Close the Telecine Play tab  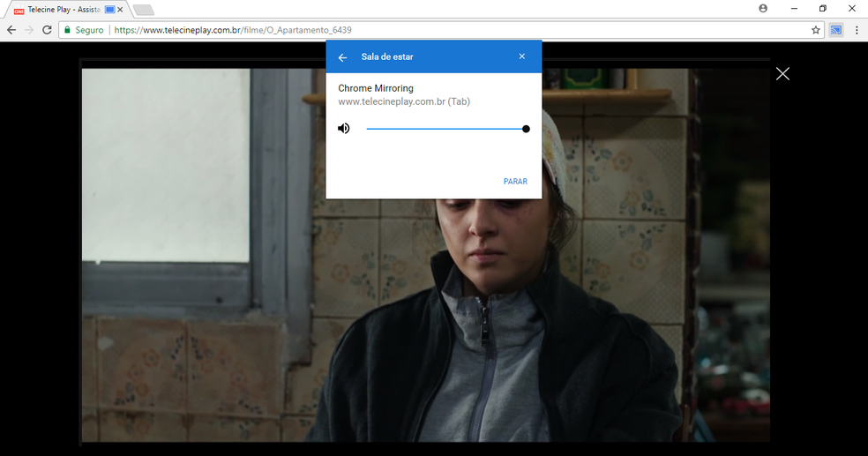[x=120, y=10]
